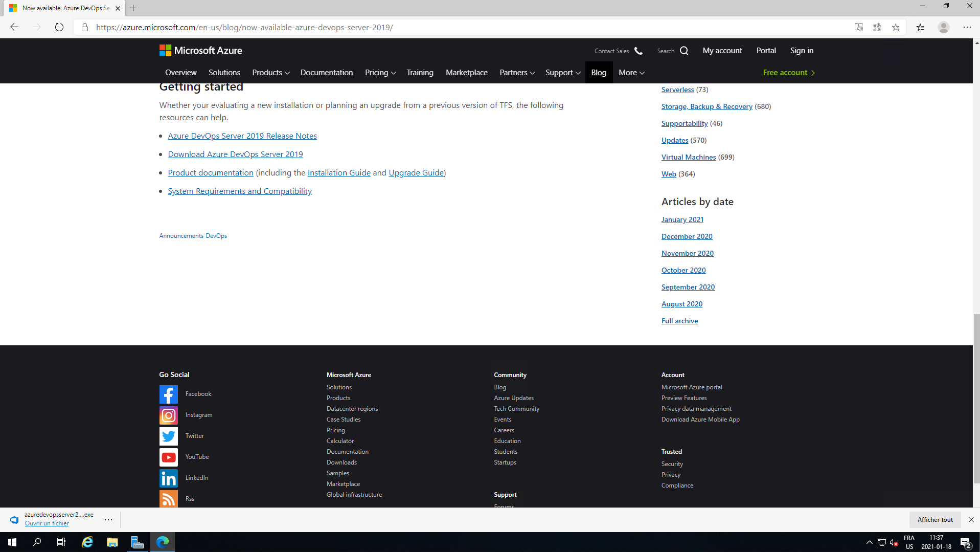Click the Facebook icon in footer

[x=168, y=394]
